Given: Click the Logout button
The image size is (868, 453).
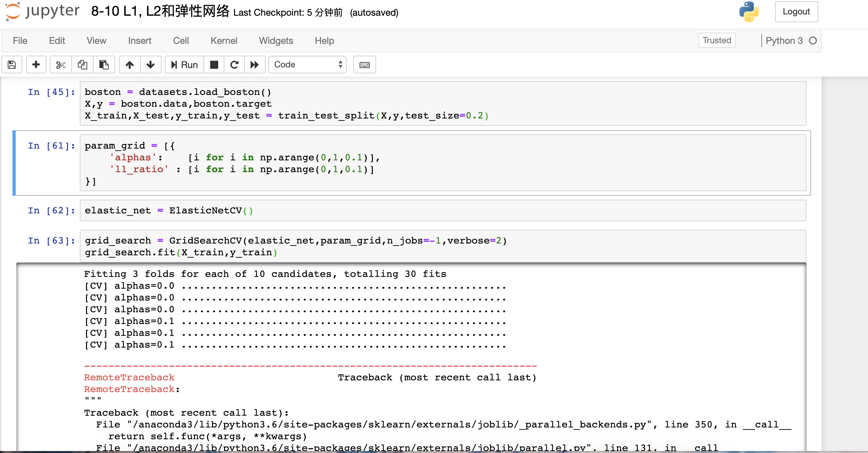Looking at the screenshot, I should click(x=796, y=12).
